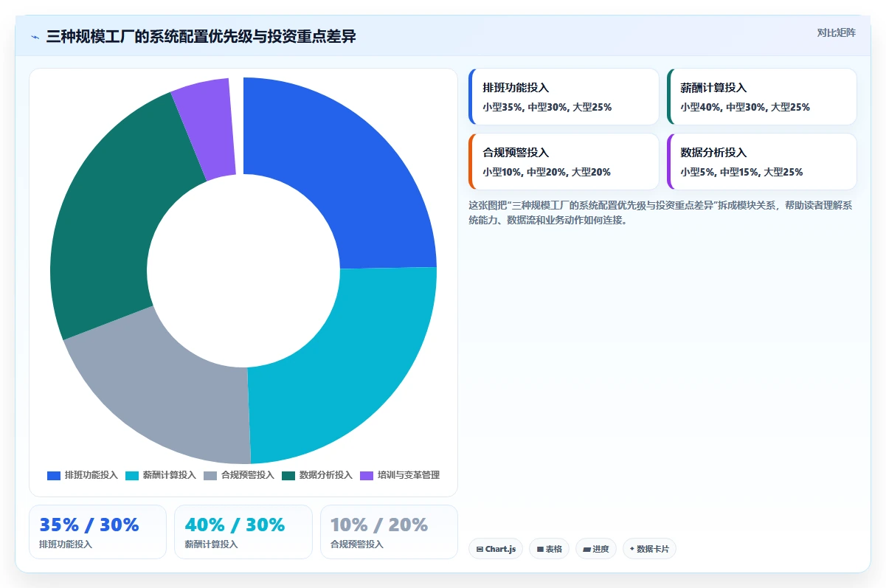Open the 数据分析投入 info card

(x=761, y=162)
